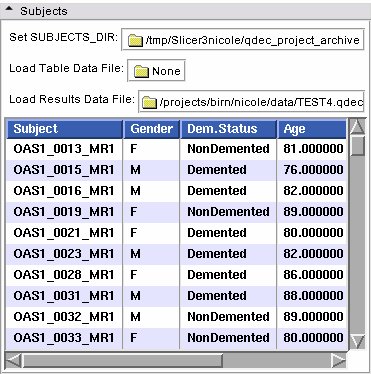Viewport: 371px width, 374px height.
Task: Click Demented status in OAS1_0016_MR1 row
Action: pyautogui.click(x=228, y=191)
